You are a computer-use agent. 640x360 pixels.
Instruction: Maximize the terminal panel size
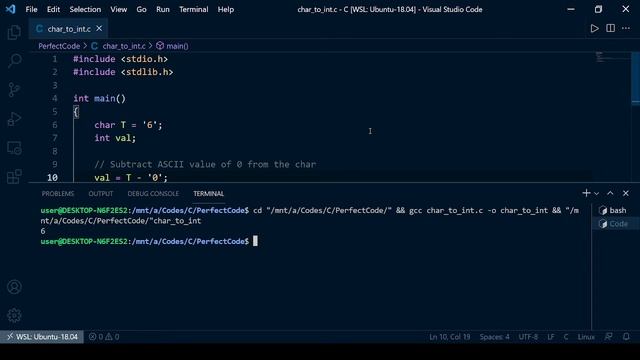pyautogui.click(x=610, y=193)
